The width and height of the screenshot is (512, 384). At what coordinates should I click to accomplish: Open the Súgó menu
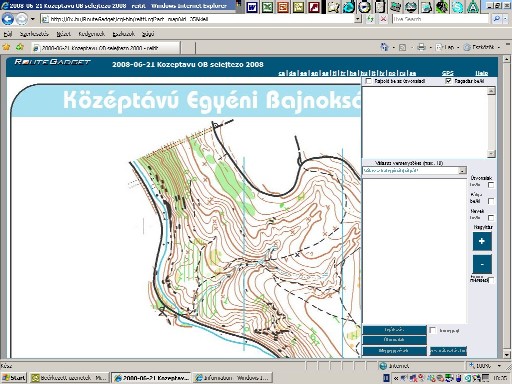[148, 34]
